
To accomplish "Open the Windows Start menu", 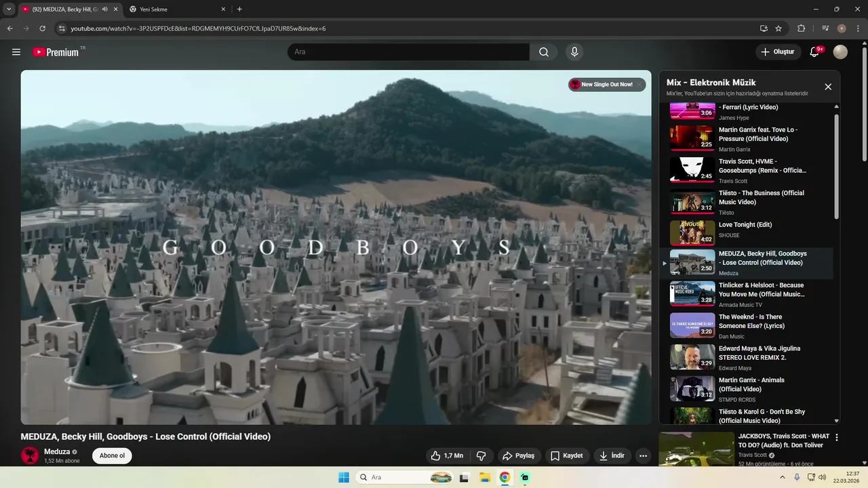I will [x=344, y=477].
